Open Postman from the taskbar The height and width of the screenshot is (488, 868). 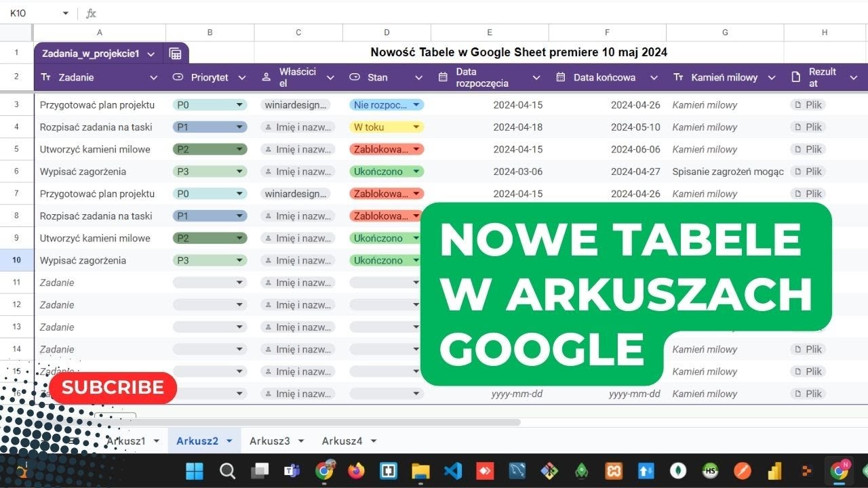(743, 470)
